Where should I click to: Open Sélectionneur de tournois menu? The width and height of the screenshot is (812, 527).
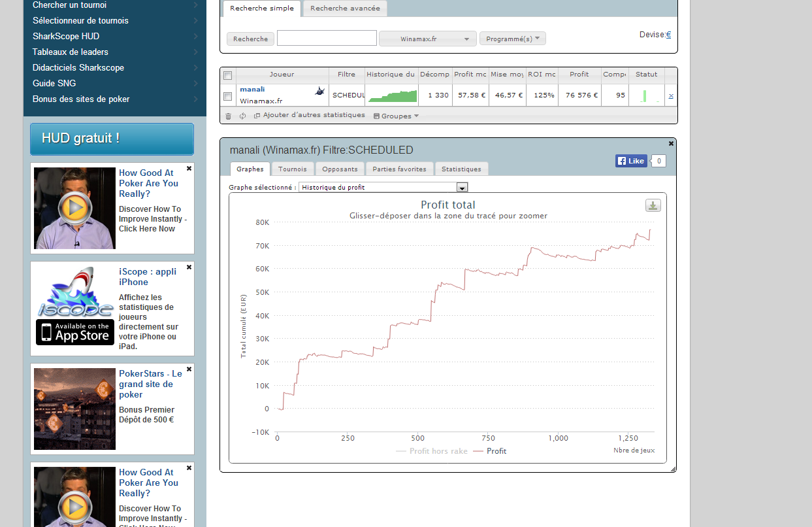[x=115, y=20]
